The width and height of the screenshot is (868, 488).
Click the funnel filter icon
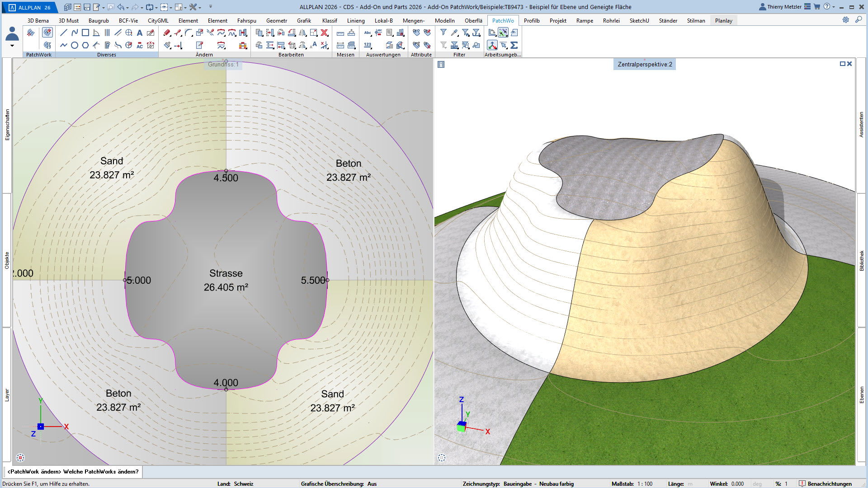(443, 33)
